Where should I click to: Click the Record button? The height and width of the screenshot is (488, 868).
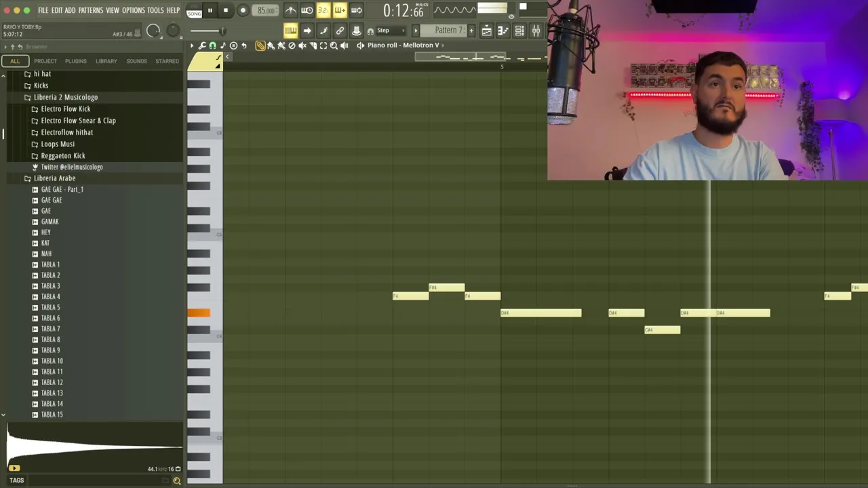(x=243, y=10)
